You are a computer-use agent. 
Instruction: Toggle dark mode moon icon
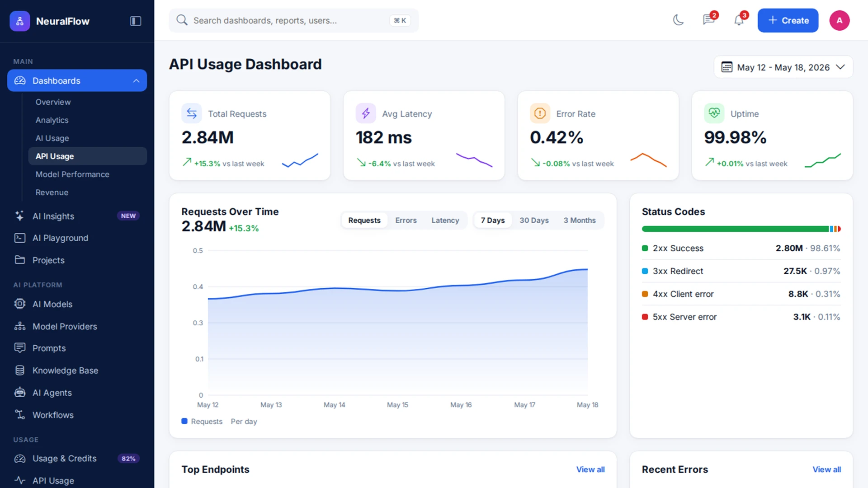click(x=678, y=20)
